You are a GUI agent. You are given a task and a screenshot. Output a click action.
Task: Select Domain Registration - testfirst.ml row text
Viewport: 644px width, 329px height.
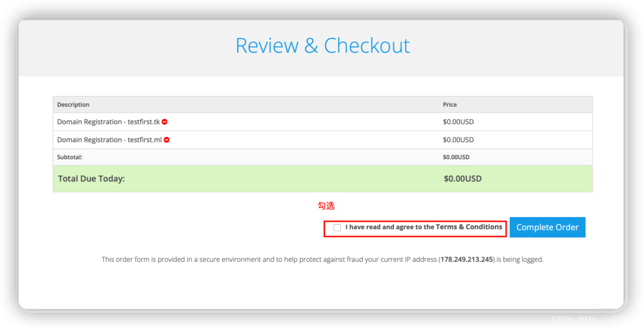(110, 140)
